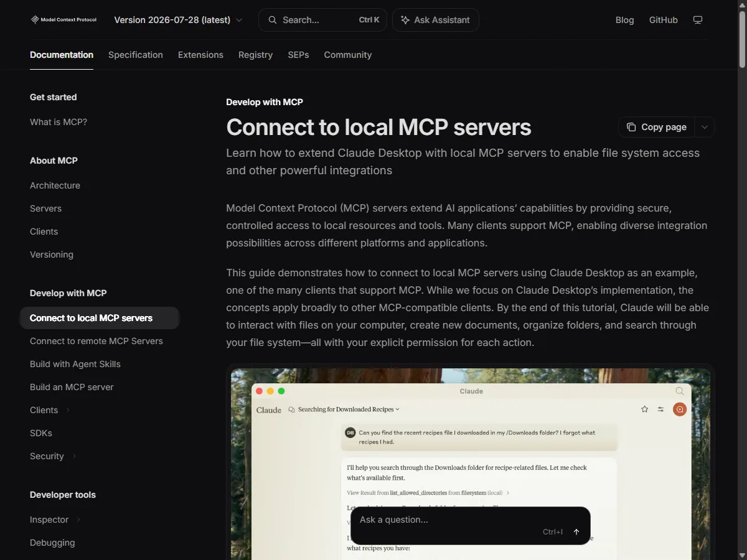This screenshot has height=560, width=747.
Task: Open the SDKs sidebar page
Action: (41, 433)
